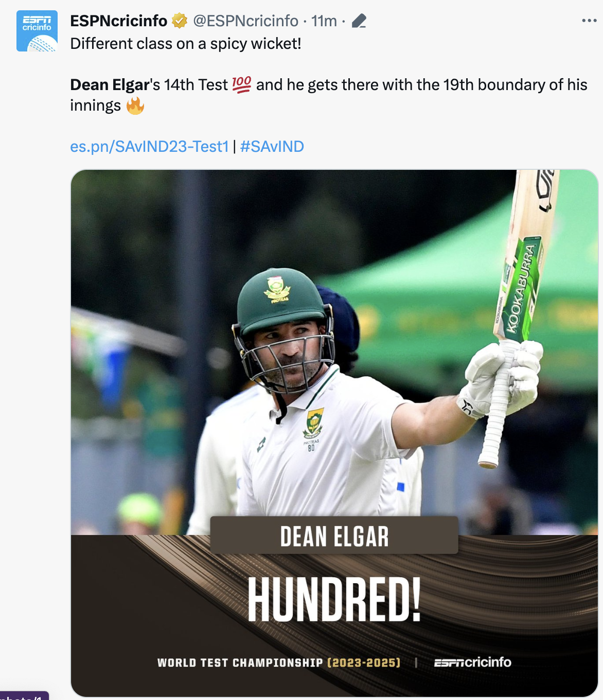This screenshot has height=700, width=603.
Task: Open the ESPNcricinfo display name
Action: point(118,21)
